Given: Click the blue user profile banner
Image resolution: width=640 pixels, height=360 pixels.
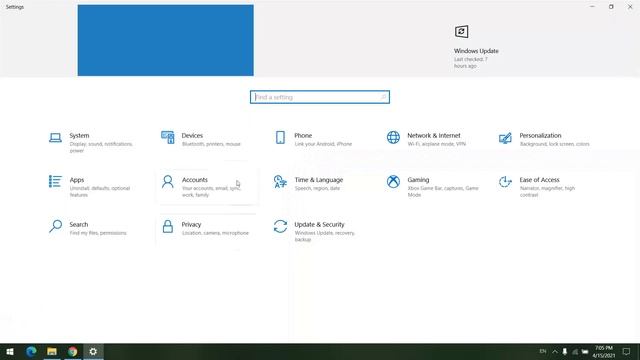Looking at the screenshot, I should [166, 40].
